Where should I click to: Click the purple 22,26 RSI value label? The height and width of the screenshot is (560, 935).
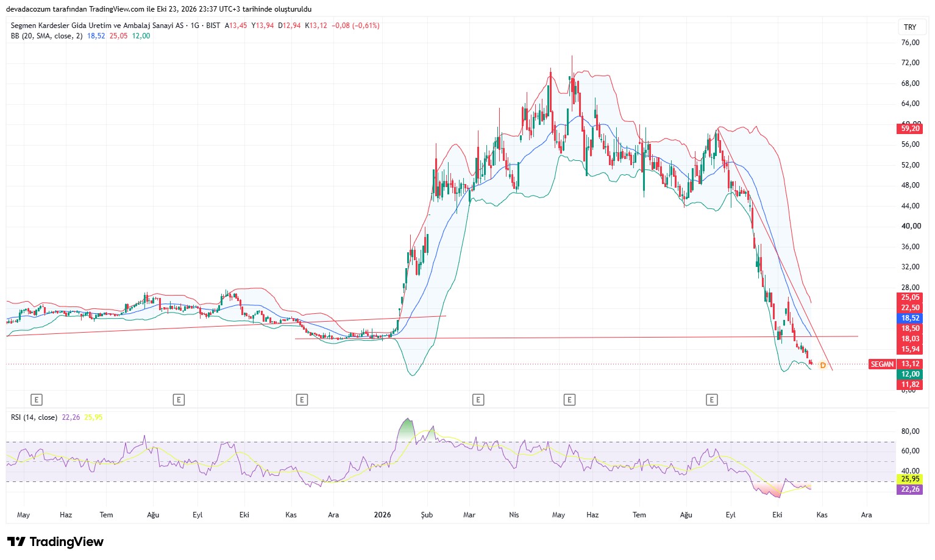[910, 489]
